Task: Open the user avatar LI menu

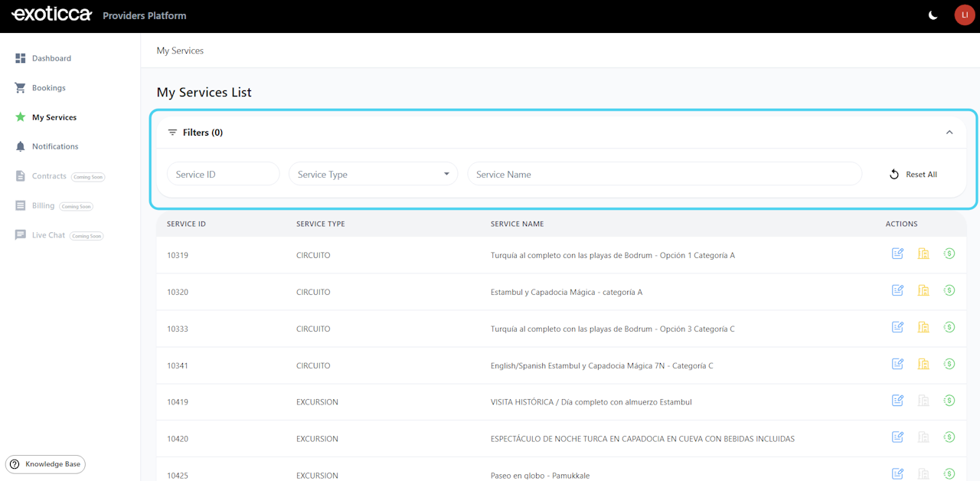Action: pos(964,15)
